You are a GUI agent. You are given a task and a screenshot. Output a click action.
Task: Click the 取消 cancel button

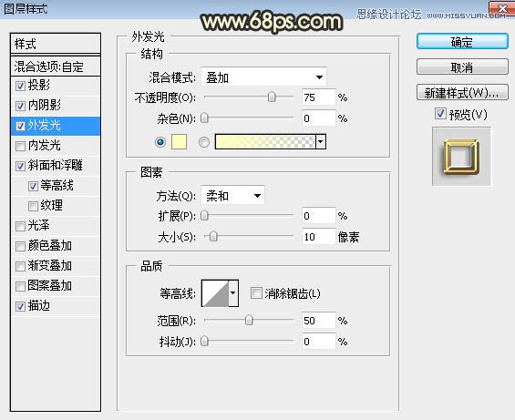click(x=462, y=67)
